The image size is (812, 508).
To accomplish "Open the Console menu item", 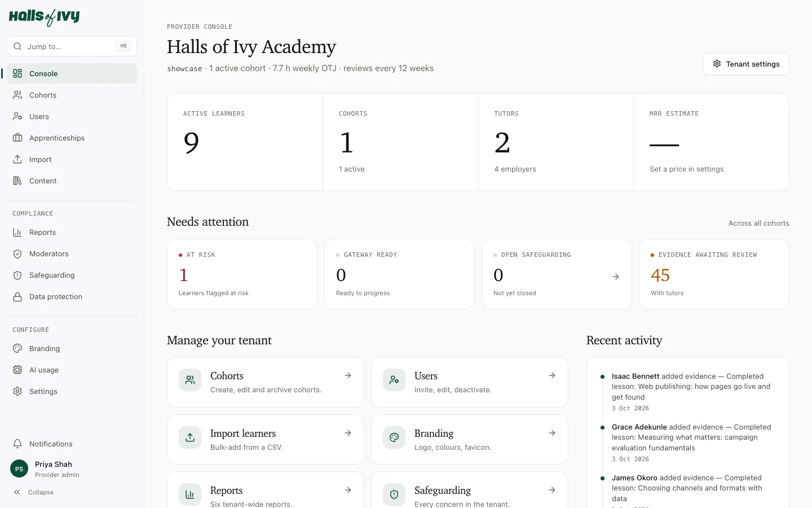I will click(x=72, y=73).
